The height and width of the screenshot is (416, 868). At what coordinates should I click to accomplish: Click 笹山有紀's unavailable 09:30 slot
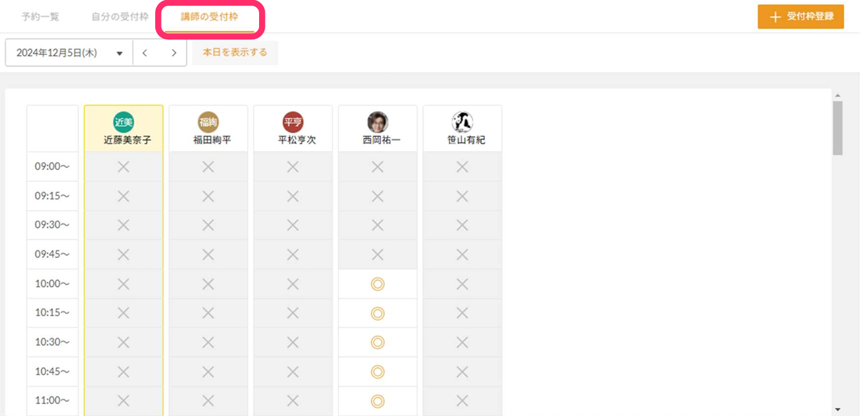click(x=462, y=225)
